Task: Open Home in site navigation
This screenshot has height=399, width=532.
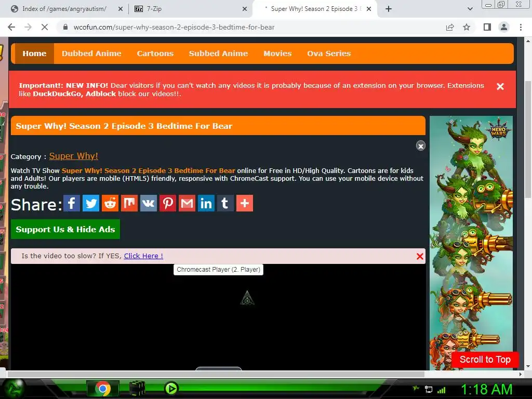Action: [x=34, y=54]
